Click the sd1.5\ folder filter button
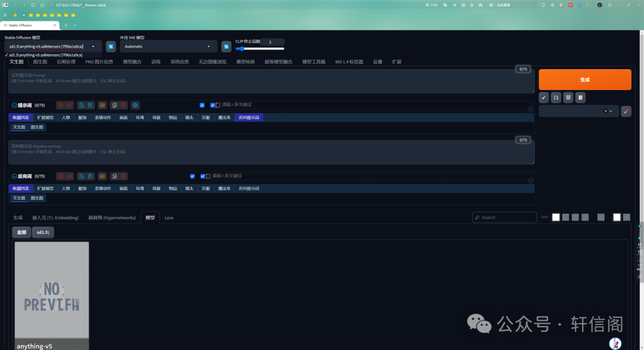 tap(43, 232)
